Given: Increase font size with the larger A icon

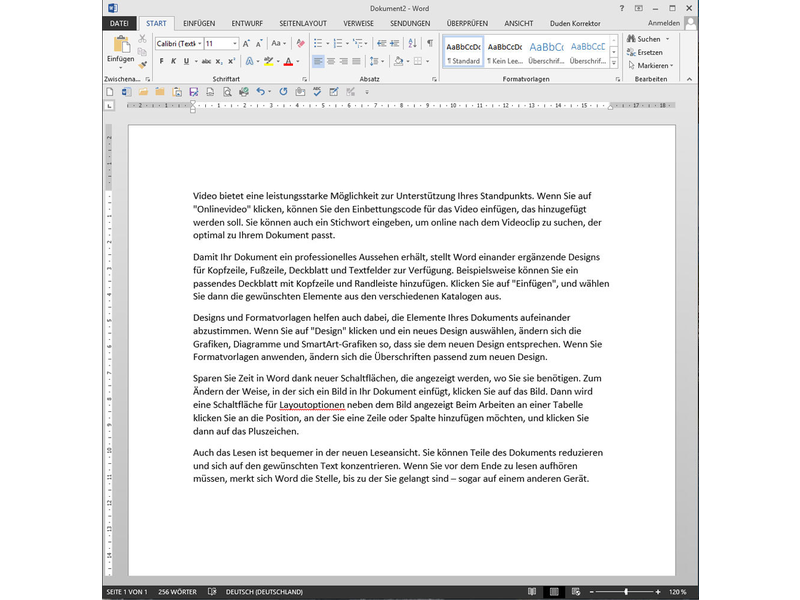Looking at the screenshot, I should pyautogui.click(x=246, y=44).
